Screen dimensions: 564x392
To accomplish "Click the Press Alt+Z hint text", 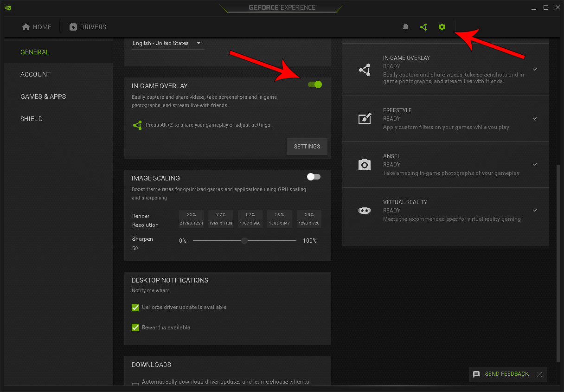I will point(209,125).
